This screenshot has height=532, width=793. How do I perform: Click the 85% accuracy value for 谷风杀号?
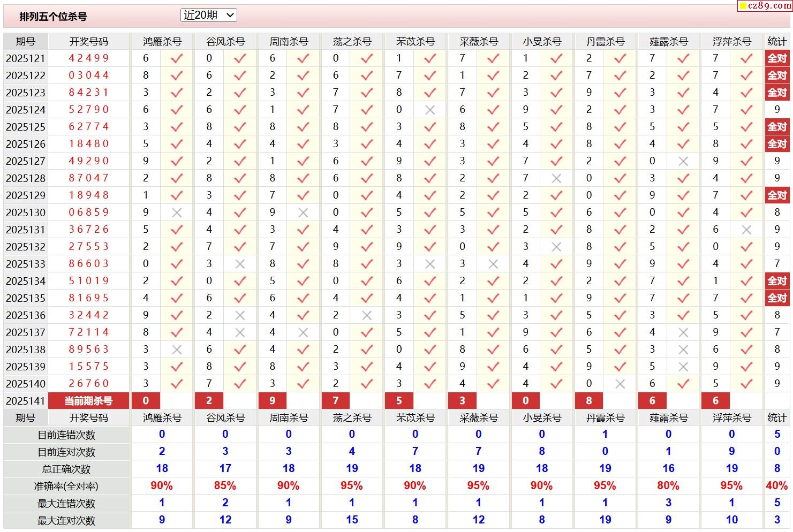point(225,486)
